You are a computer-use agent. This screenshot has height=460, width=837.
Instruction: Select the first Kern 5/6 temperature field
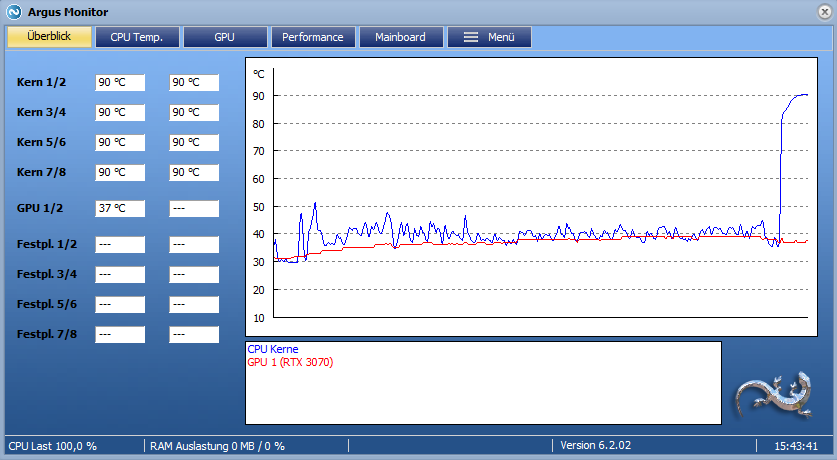click(x=120, y=142)
